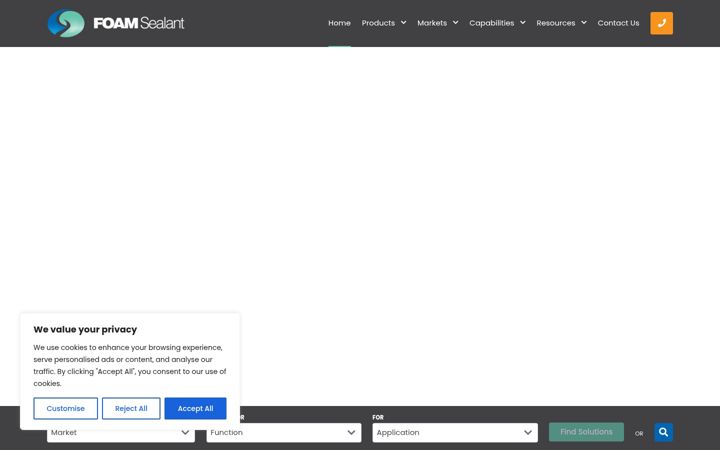Viewport: 720px width, 450px height.
Task: Expand the Capabilities chevron arrow
Action: point(523,22)
